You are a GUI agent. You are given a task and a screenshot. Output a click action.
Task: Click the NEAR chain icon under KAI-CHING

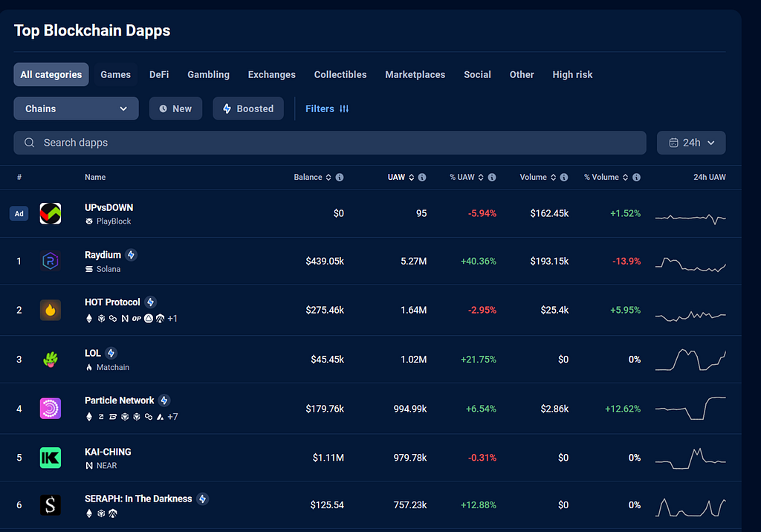(89, 465)
